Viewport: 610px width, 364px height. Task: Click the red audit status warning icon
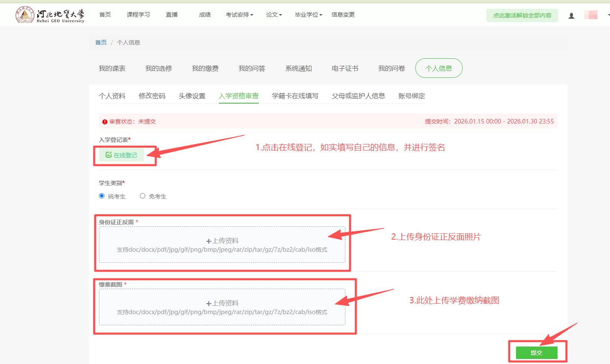click(105, 122)
